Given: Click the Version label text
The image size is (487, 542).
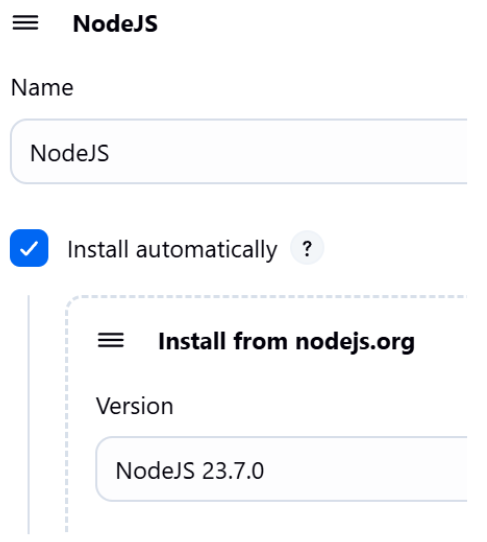Looking at the screenshot, I should click(x=134, y=405).
